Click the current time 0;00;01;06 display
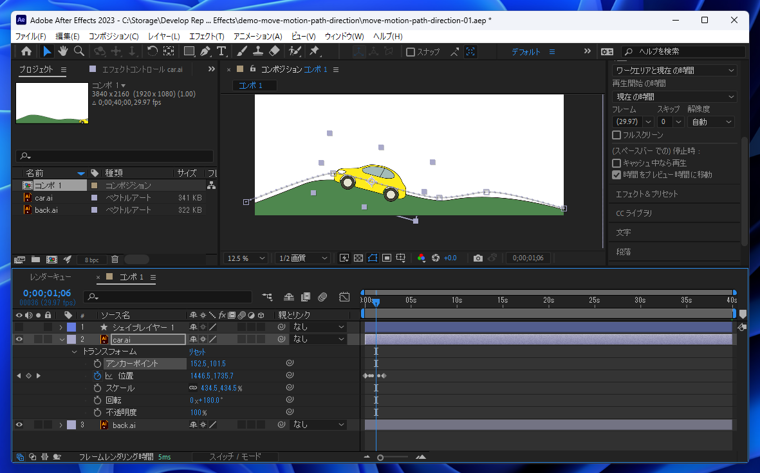The image size is (760, 473). point(47,293)
